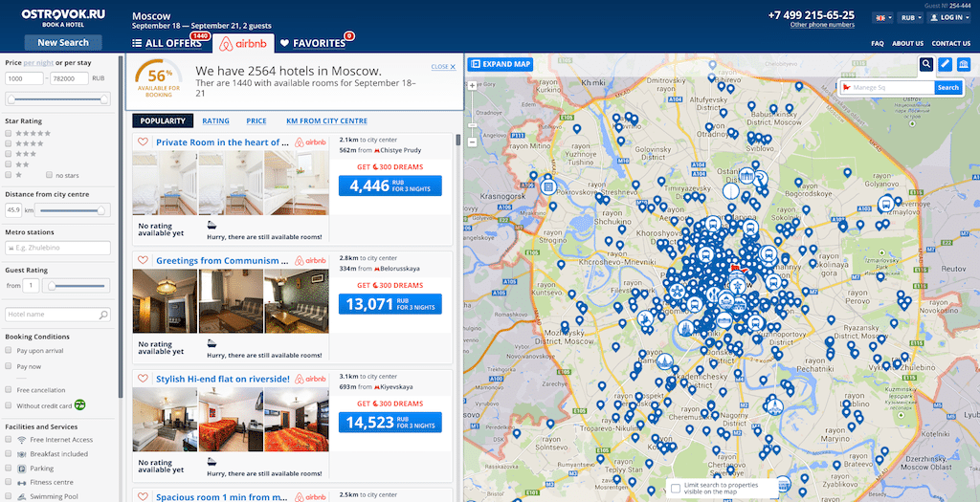This screenshot has width=980, height=502.
Task: Click the red flag in map search box
Action: [x=847, y=87]
